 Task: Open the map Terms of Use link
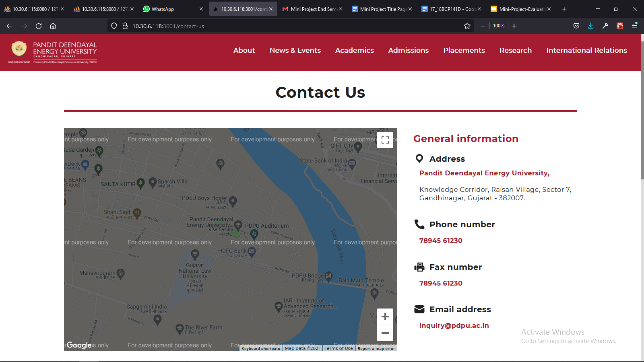click(x=339, y=348)
